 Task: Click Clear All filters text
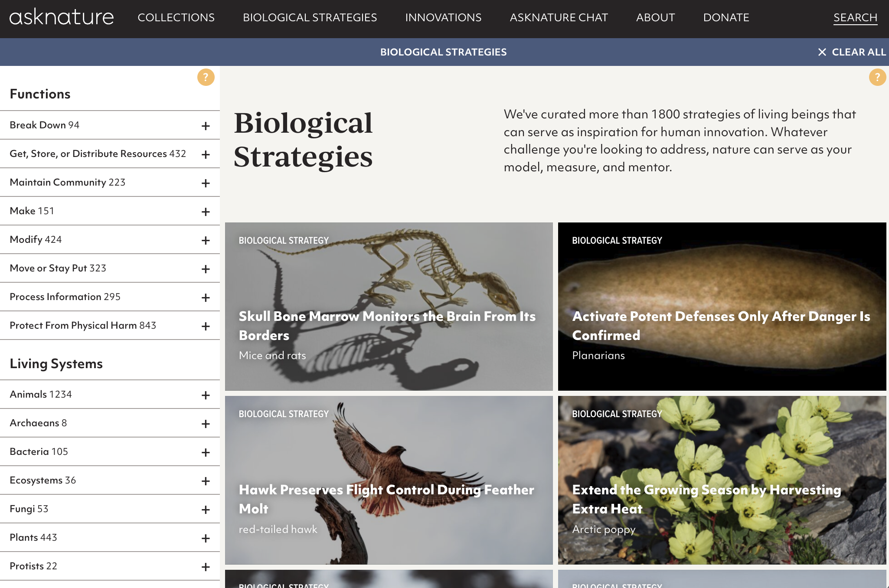859,52
